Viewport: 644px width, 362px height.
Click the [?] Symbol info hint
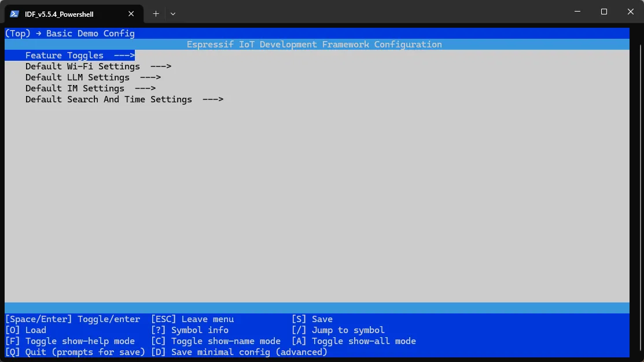190,330
